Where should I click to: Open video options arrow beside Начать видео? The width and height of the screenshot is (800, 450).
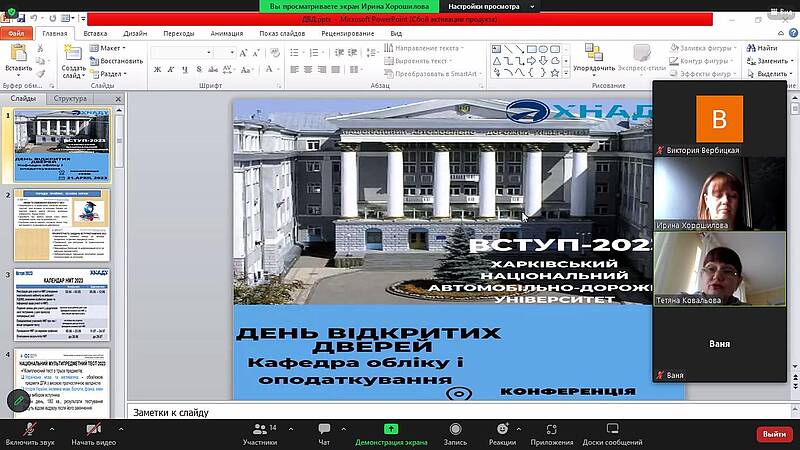click(x=121, y=429)
